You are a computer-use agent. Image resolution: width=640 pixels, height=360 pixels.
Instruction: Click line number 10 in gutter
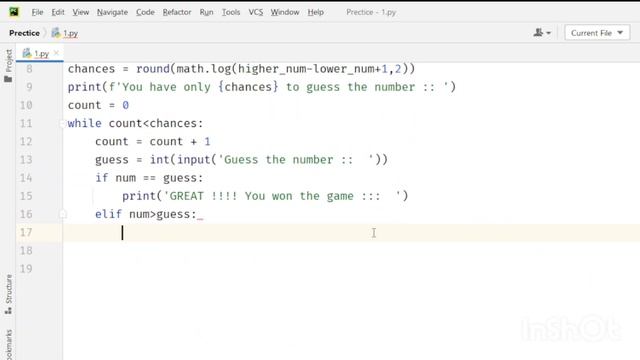tap(26, 105)
